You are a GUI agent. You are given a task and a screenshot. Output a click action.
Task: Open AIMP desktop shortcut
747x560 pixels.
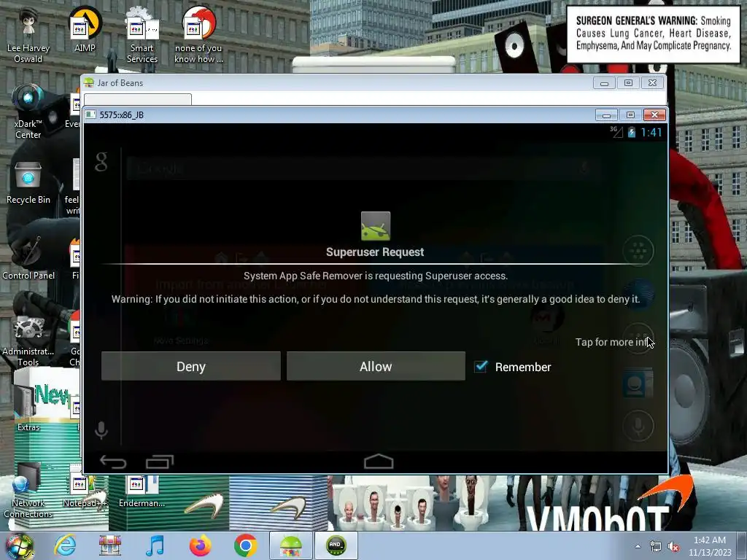click(x=85, y=29)
